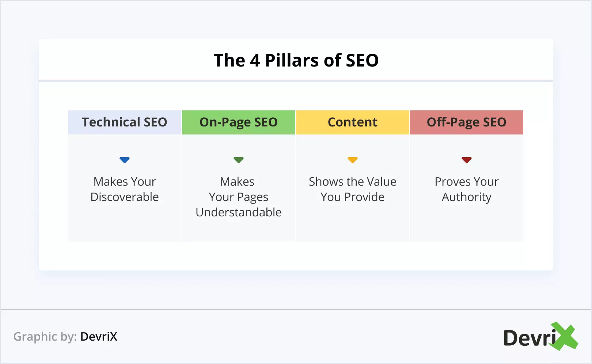Click the red arrow under Off-Page SEO
The height and width of the screenshot is (364, 592).
click(467, 160)
